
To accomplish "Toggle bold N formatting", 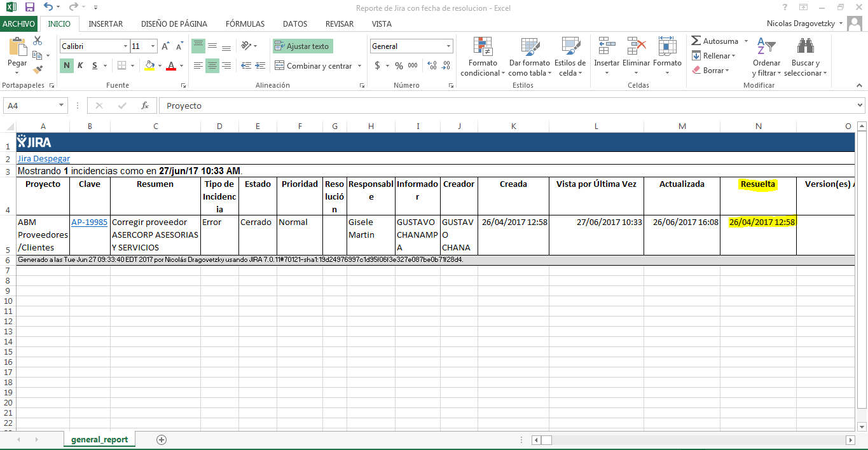I will click(x=66, y=65).
